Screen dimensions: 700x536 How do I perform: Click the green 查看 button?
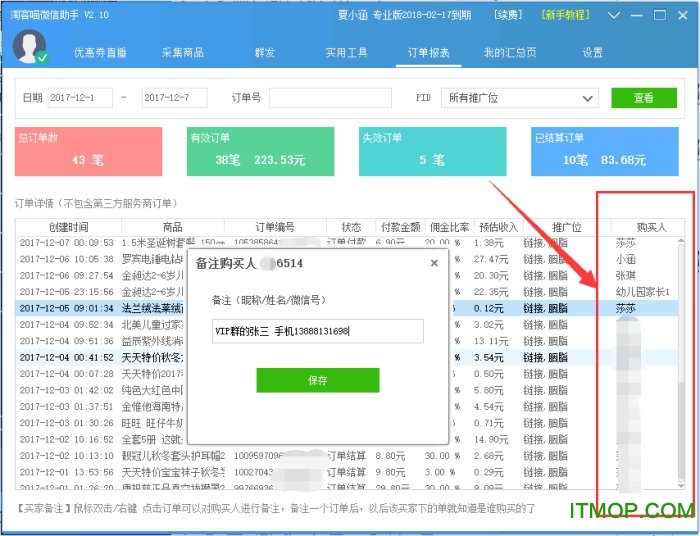pos(644,98)
